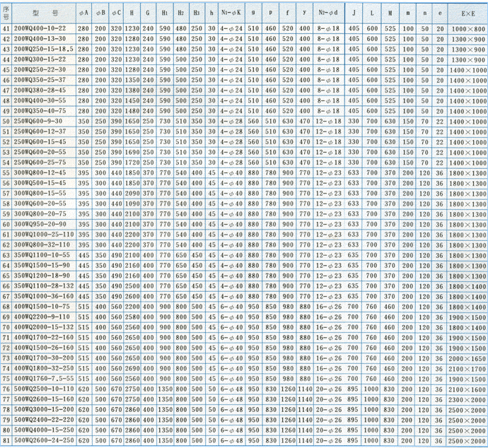488x448 pixels.
Task: Select row number 81 cell
Action: [6, 441]
